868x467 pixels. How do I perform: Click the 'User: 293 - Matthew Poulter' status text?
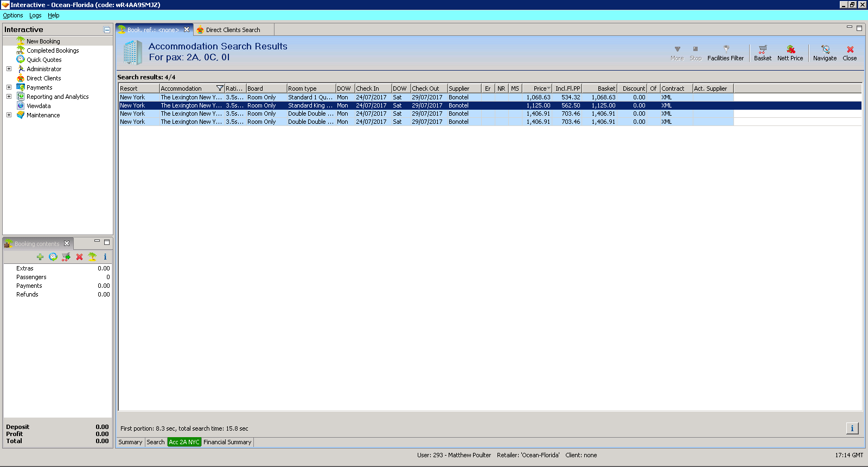coord(454,455)
